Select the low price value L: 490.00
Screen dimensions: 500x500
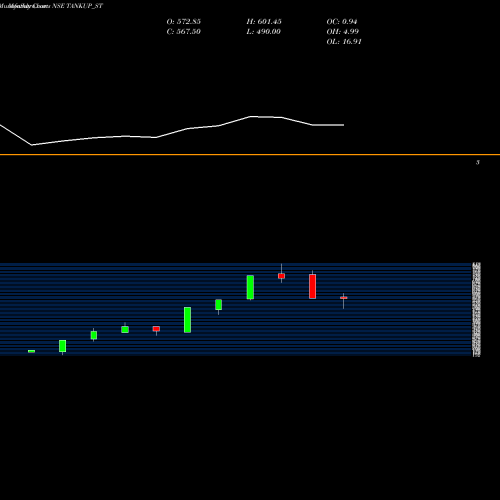tap(264, 32)
